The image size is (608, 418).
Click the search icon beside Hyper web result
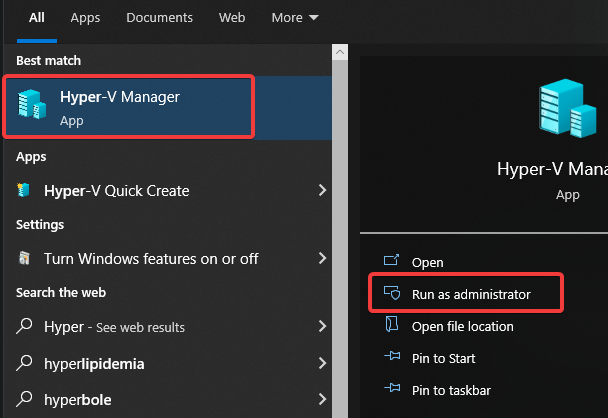[24, 326]
